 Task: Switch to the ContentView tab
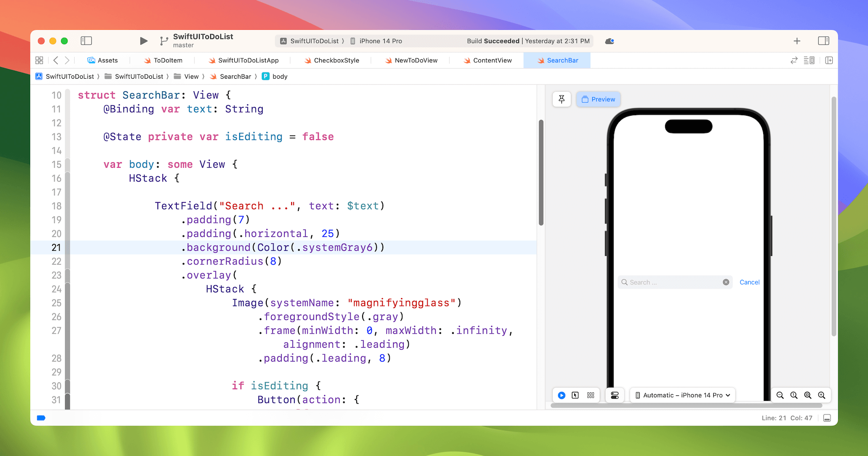coord(488,60)
